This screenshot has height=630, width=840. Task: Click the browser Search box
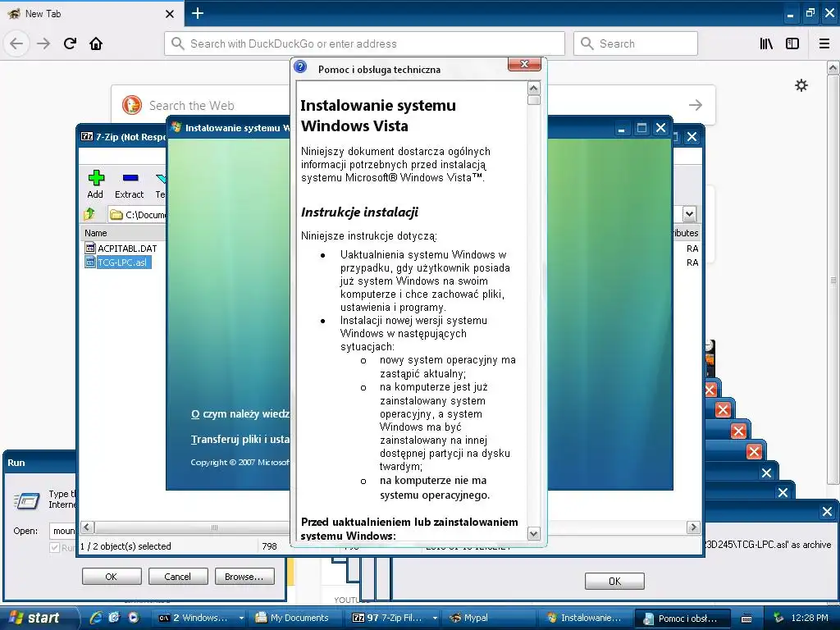[x=636, y=43]
